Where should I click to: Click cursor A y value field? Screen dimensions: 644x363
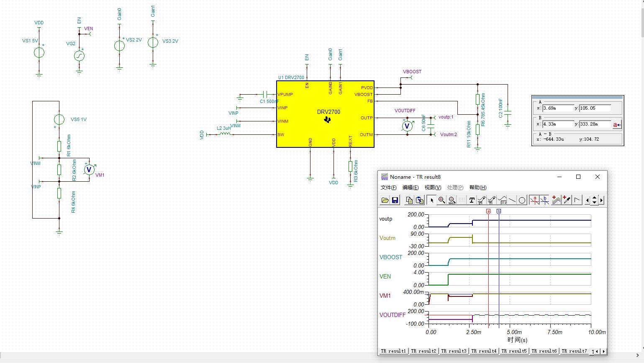click(595, 108)
